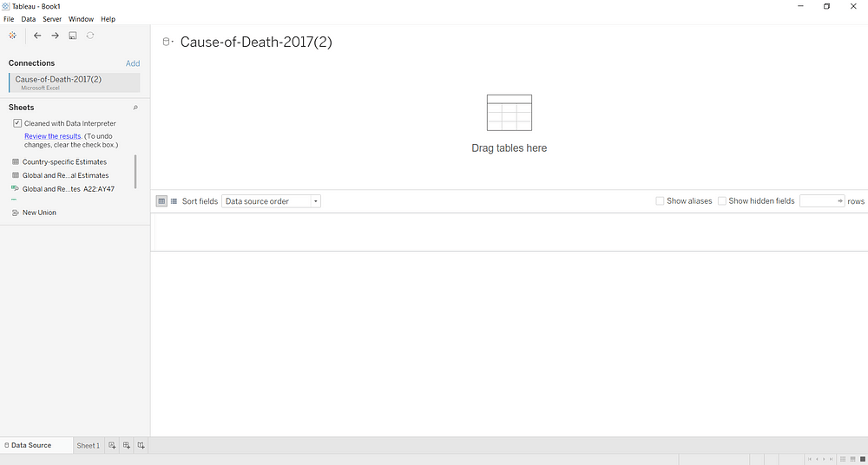The width and height of the screenshot is (868, 465).
Task: Switch to the data grid preview view
Action: point(161,201)
